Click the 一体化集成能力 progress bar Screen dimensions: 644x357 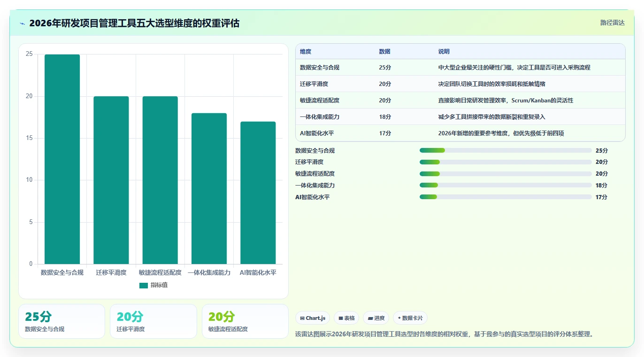[506, 185]
